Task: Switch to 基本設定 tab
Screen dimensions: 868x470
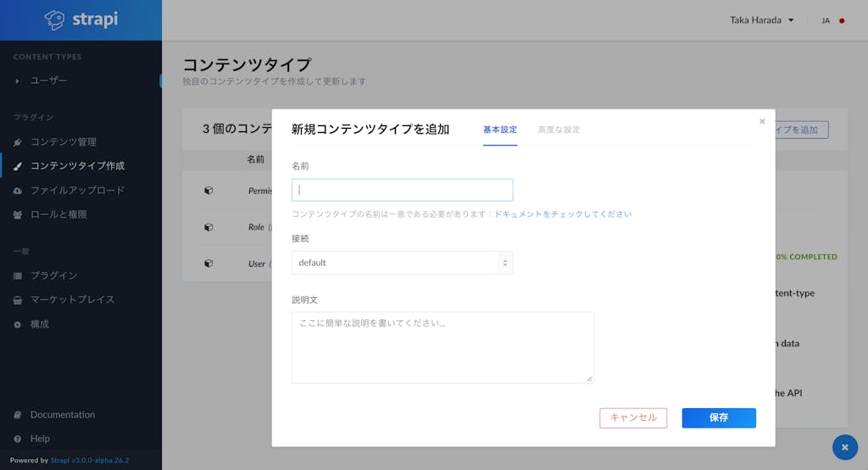Action: (500, 130)
